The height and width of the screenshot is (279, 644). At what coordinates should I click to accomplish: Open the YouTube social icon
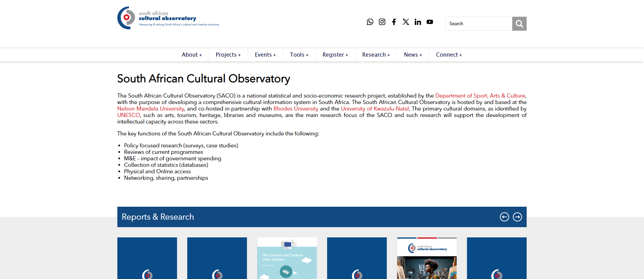point(430,22)
